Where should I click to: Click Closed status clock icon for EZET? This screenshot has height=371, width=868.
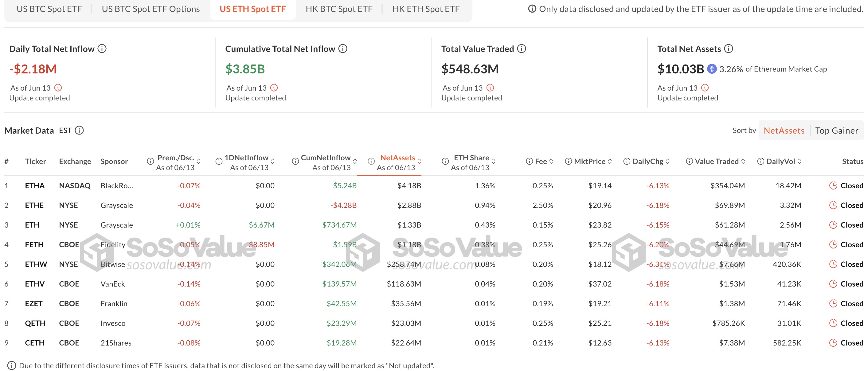pyautogui.click(x=833, y=303)
